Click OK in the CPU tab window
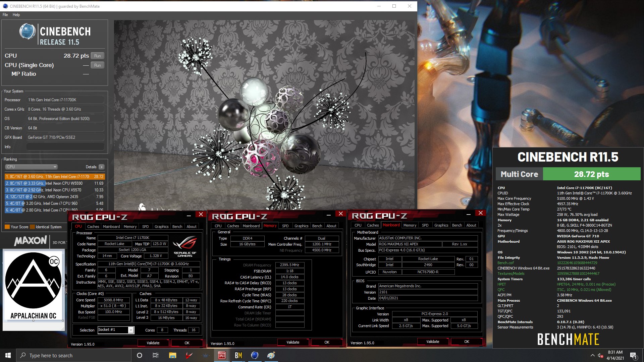This screenshot has width=644, height=362. [x=187, y=343]
